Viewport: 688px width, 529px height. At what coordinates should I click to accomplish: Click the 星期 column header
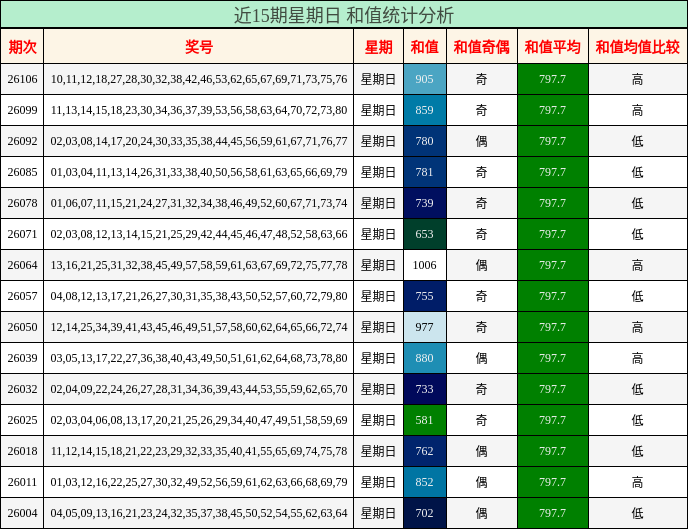pyautogui.click(x=378, y=46)
